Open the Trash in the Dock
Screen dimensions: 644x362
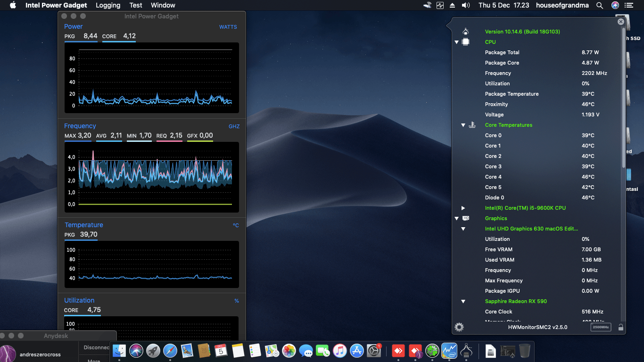tap(524, 351)
